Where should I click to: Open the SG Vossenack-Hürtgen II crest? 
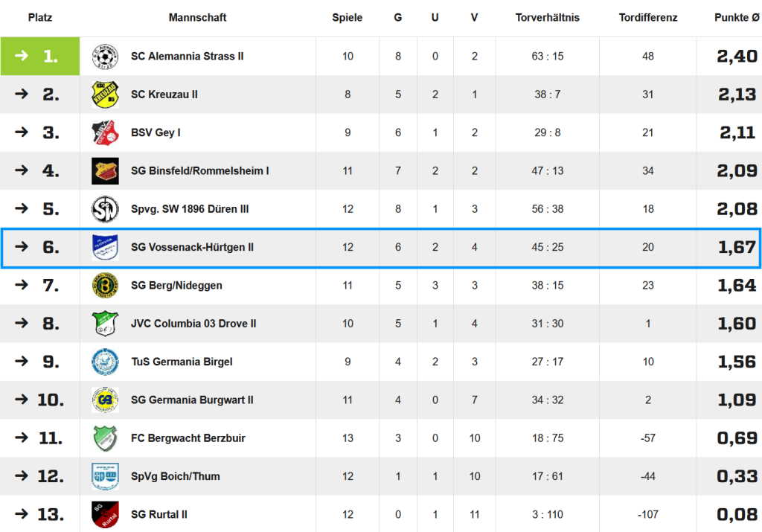(x=105, y=247)
